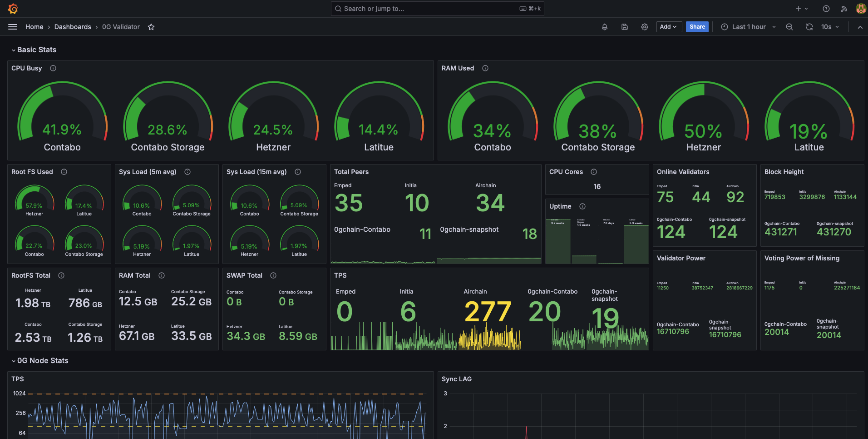Open the hamburger navigation menu
This screenshot has height=439, width=868.
[13, 27]
